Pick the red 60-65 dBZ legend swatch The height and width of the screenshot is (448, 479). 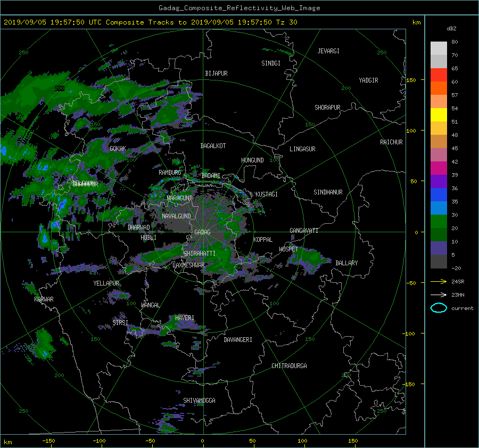tap(439, 75)
